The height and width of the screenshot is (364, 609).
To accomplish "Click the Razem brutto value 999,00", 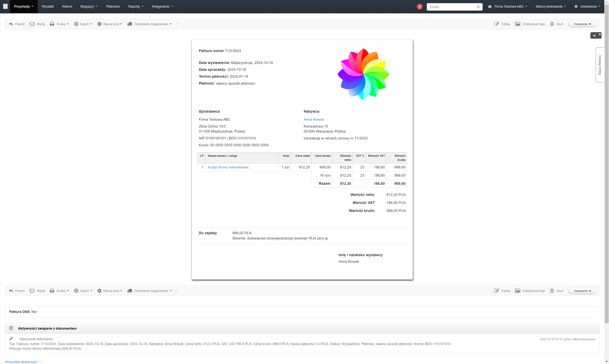I will click(400, 183).
